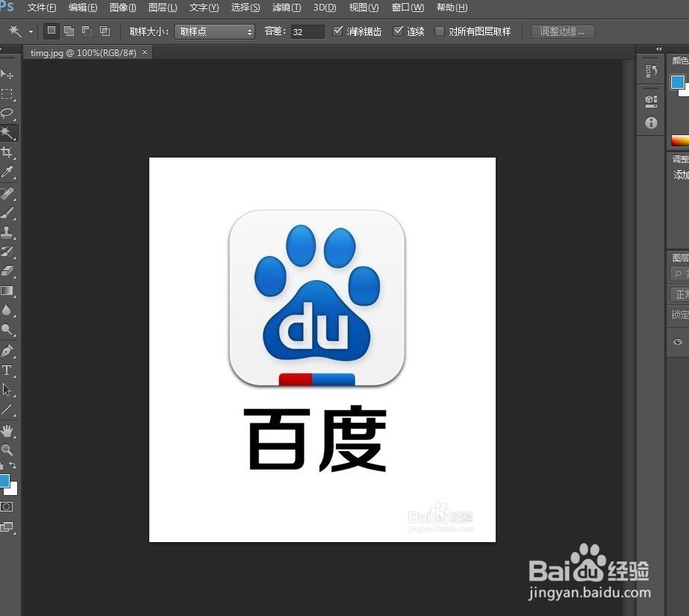Toggle layer visibility eye icon
Image resolution: width=689 pixels, height=616 pixels.
coord(678,342)
